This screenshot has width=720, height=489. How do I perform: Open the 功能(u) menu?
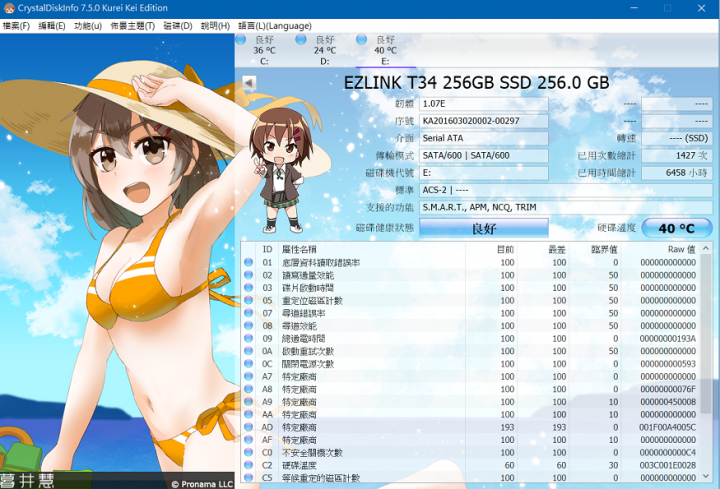[88, 26]
